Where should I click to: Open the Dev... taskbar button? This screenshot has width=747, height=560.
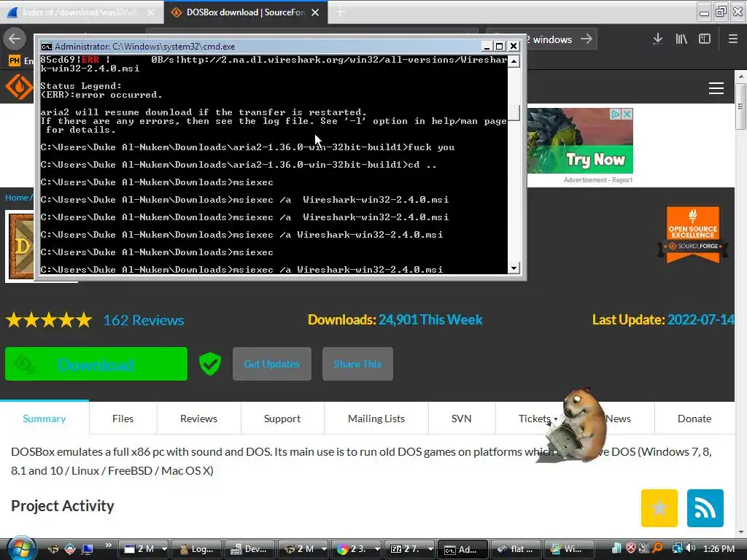pyautogui.click(x=249, y=549)
